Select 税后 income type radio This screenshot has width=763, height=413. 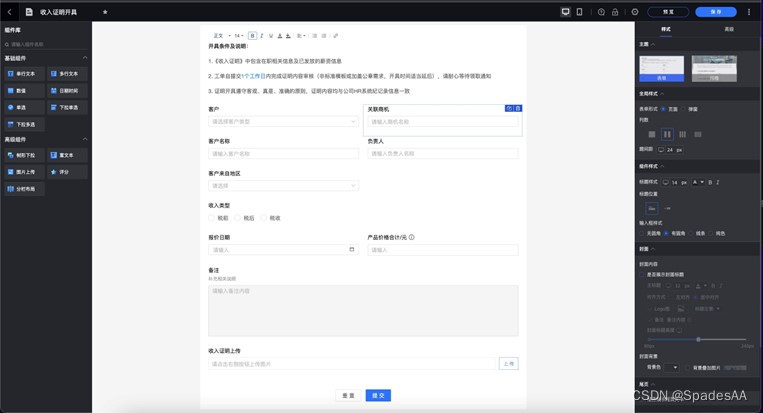click(x=237, y=218)
